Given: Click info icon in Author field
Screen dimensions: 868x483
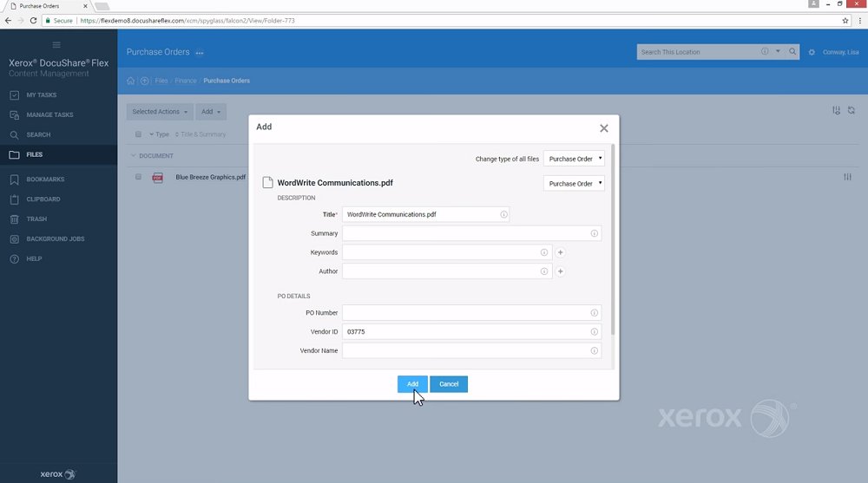Looking at the screenshot, I should click(544, 271).
